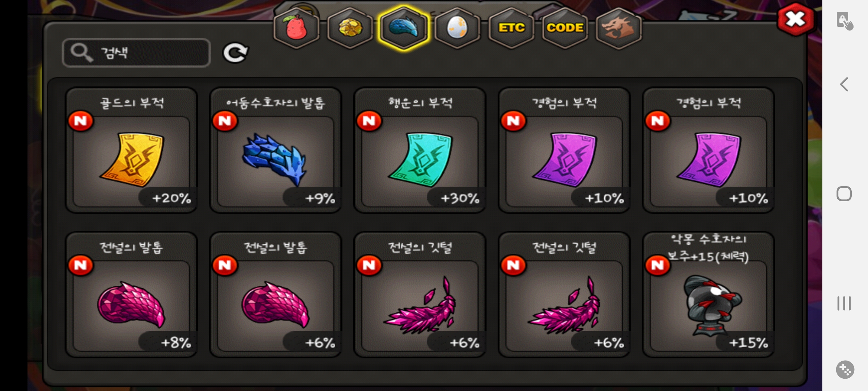Open the CODE tab
868x391 pixels.
point(565,28)
